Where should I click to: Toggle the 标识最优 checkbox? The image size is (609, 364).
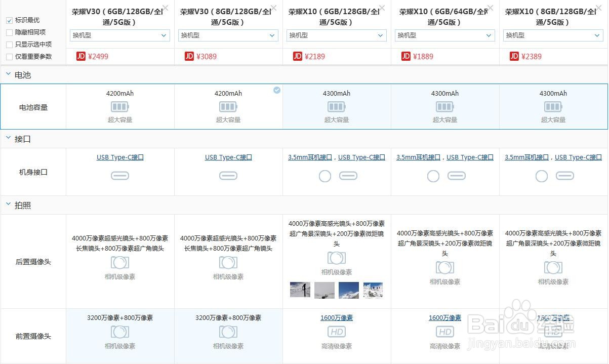point(9,20)
